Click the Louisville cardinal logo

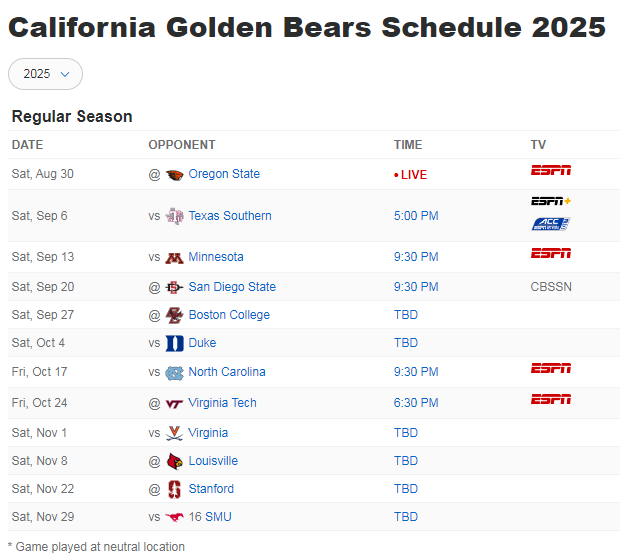(174, 461)
